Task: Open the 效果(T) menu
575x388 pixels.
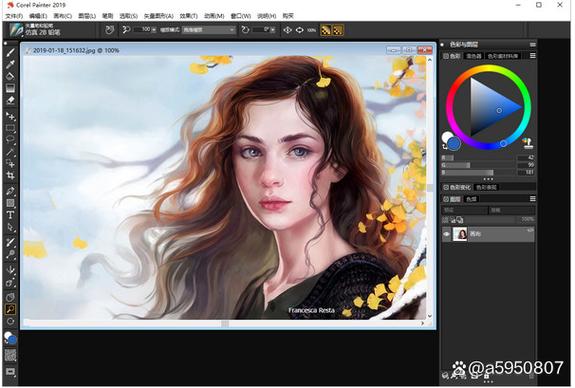Action: click(x=188, y=16)
